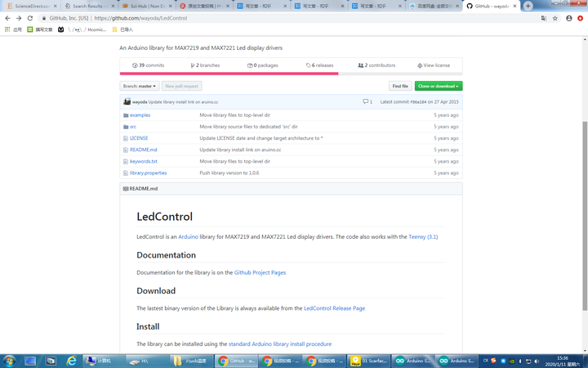The width and height of the screenshot is (588, 368).
Task: Launch Internet Explorer from taskbar
Action: [71, 361]
